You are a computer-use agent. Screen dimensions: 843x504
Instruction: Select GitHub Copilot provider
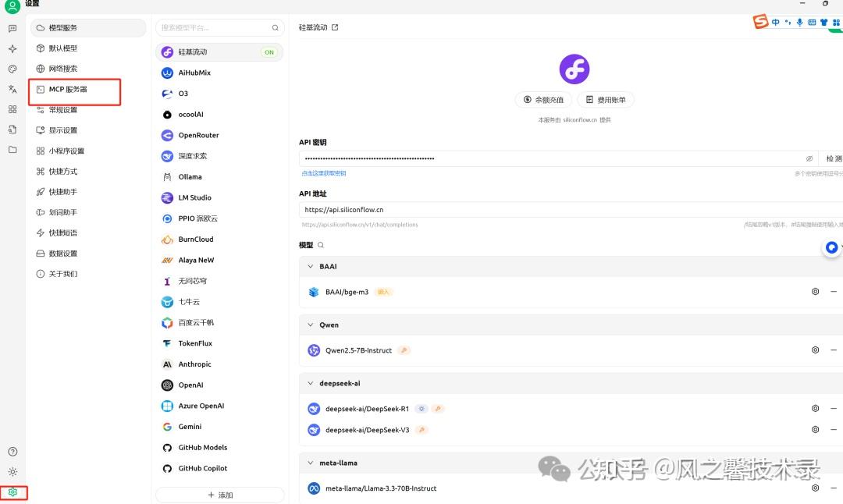click(219, 469)
